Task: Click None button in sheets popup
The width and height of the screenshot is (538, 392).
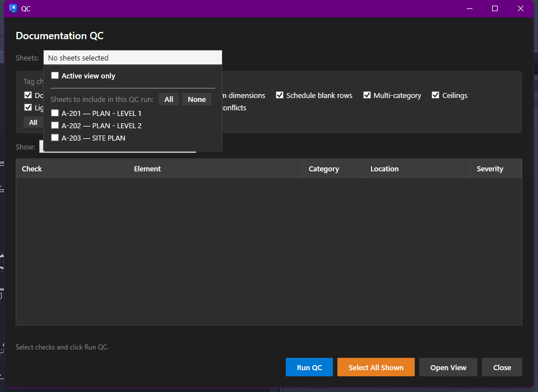Action: [x=197, y=99]
